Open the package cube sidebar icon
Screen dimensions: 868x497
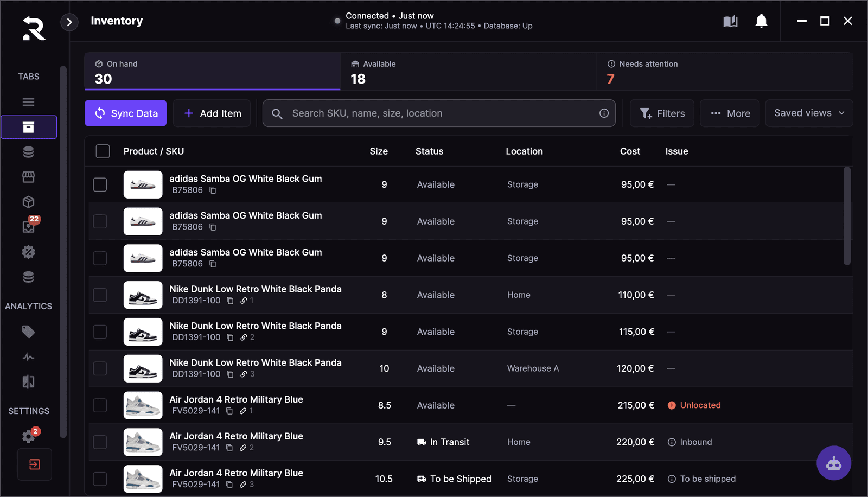(x=28, y=202)
